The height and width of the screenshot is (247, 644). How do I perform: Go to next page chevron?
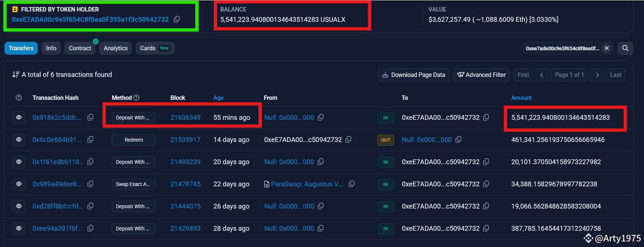[x=597, y=75]
